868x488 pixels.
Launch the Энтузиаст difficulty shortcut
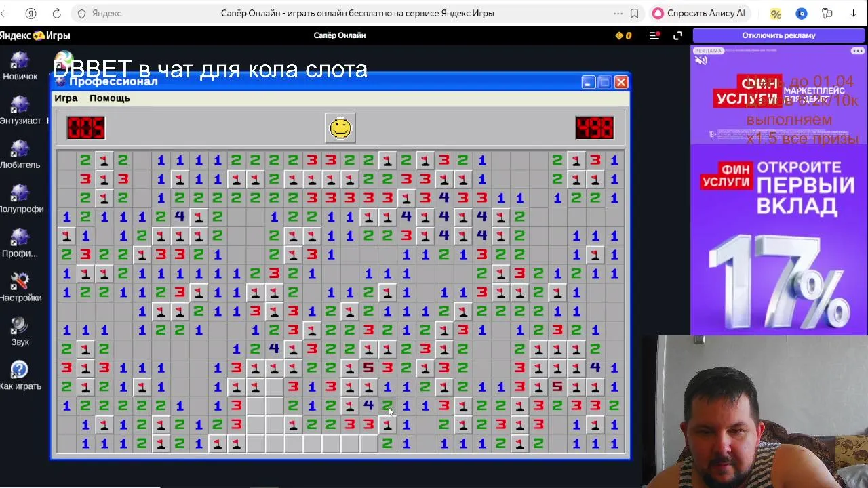(x=20, y=110)
